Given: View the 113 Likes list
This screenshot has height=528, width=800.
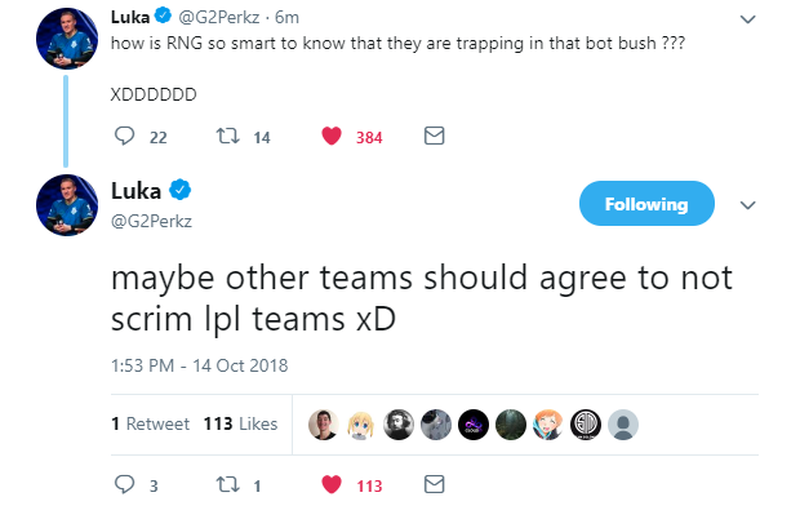Looking at the screenshot, I should point(240,424).
